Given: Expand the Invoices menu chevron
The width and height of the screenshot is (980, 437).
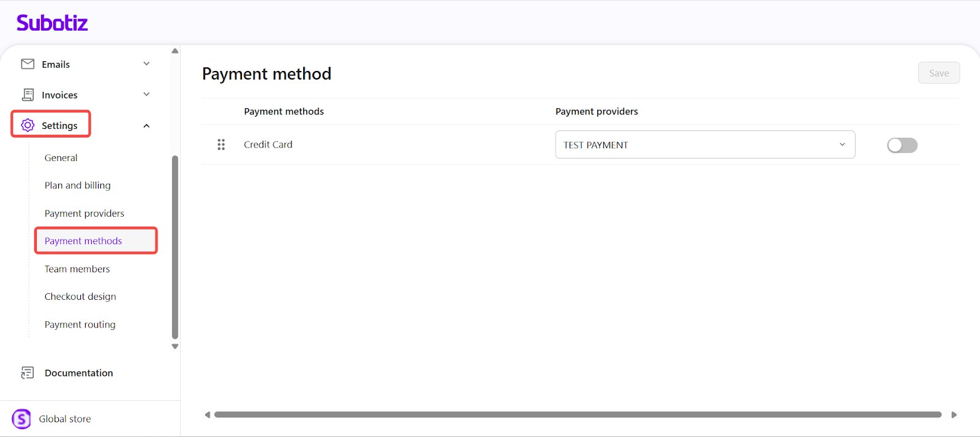Looking at the screenshot, I should pos(146,94).
